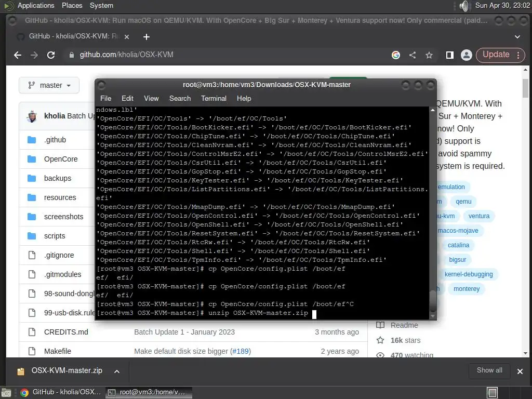This screenshot has width=532, height=399.
Task: Select the bigsur topic tag
Action: click(x=457, y=260)
